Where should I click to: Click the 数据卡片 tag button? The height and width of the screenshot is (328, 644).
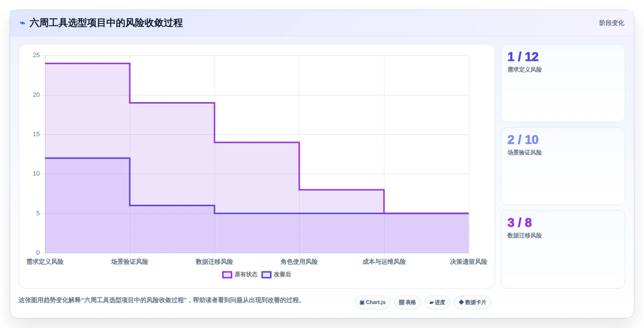(x=473, y=303)
